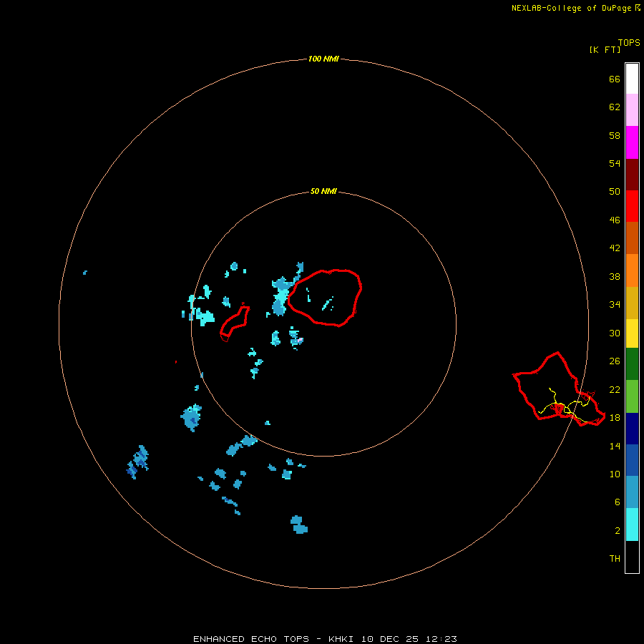Image resolution: width=644 pixels, height=644 pixels.
Task: Click the legend value 14
Action: click(615, 446)
